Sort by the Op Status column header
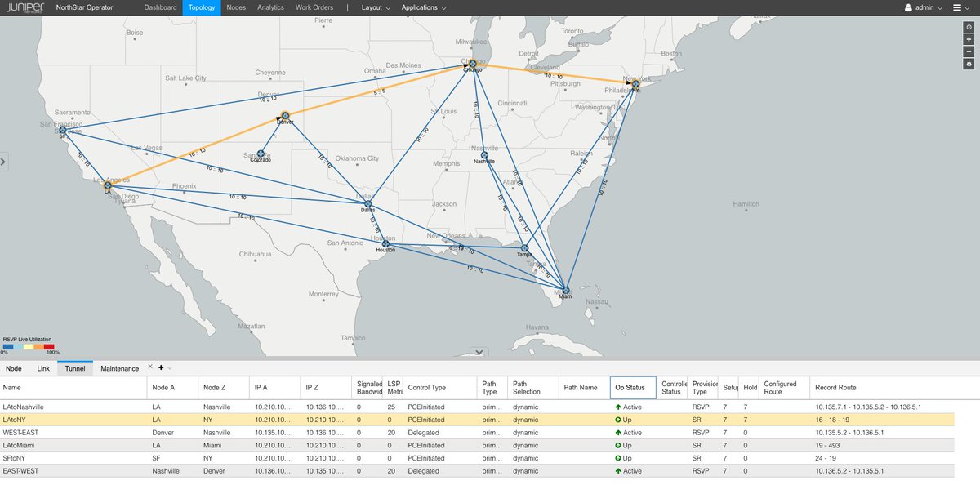This screenshot has width=980, height=485. tap(633, 387)
